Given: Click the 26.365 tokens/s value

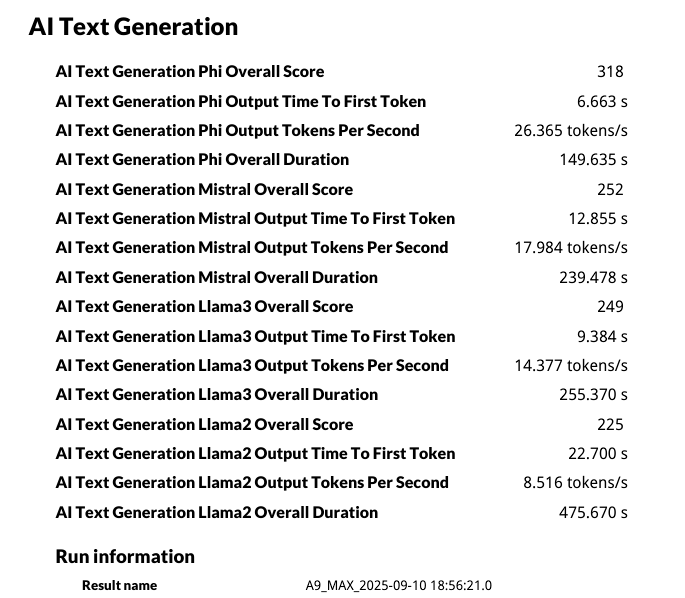Looking at the screenshot, I should [571, 130].
